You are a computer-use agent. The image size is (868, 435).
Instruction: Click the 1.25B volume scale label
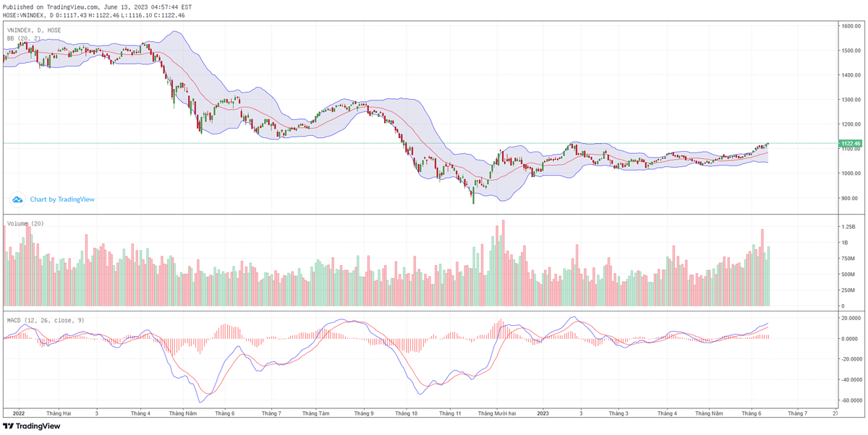[x=848, y=226]
